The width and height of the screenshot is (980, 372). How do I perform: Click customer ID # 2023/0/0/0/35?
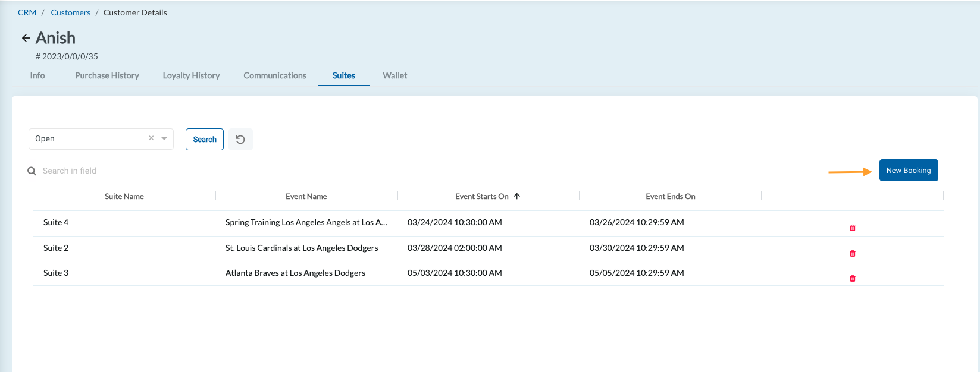click(x=67, y=56)
